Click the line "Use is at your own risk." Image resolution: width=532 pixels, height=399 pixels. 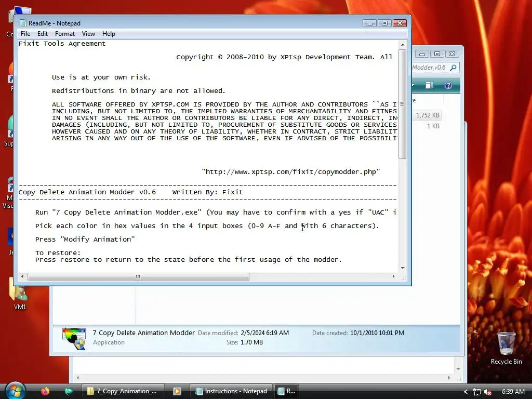pos(101,77)
